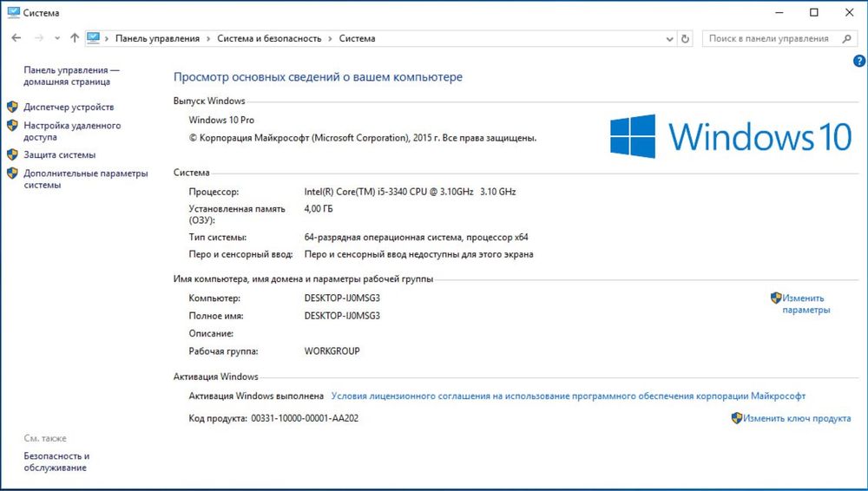Expand chevron after 'Панель управления' breadcrumb
868x491 pixels.
(208, 38)
